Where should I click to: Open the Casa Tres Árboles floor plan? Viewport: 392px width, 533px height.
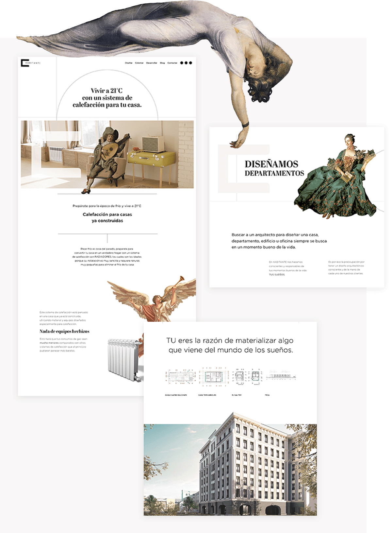click(x=214, y=376)
